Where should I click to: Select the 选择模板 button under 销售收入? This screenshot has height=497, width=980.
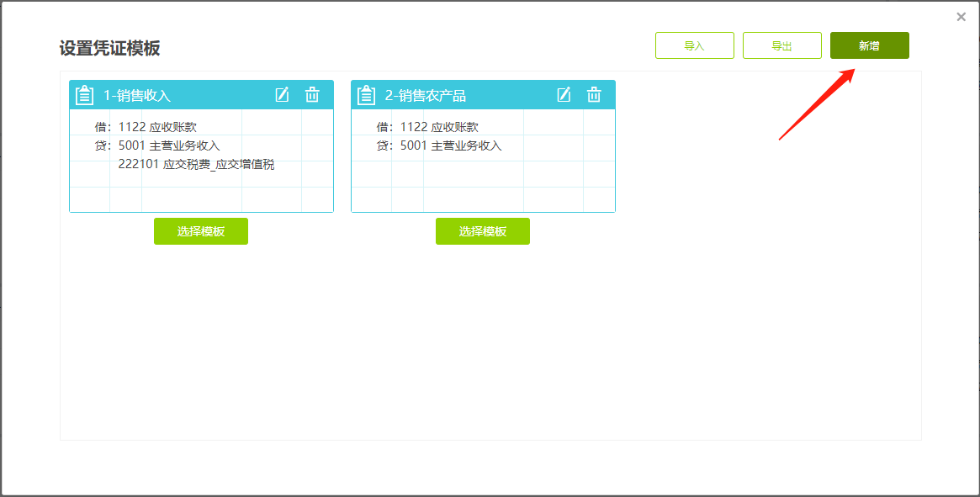coord(200,230)
